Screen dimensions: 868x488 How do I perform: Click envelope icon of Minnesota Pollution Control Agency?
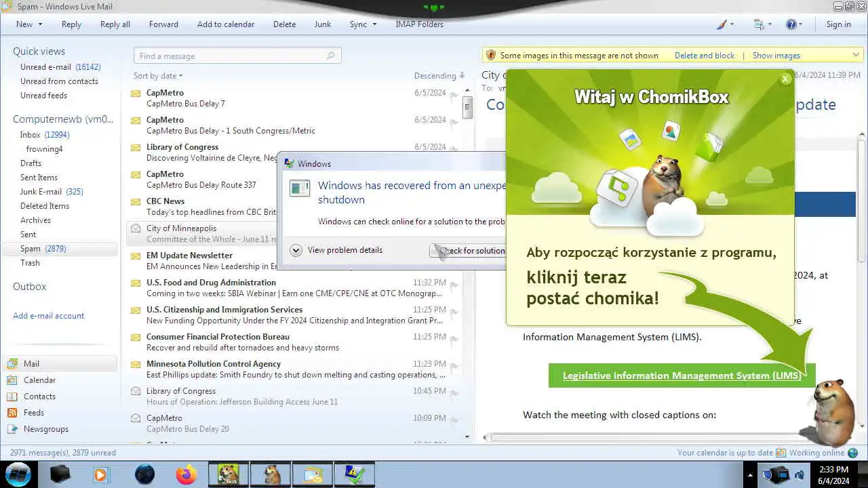tap(136, 364)
